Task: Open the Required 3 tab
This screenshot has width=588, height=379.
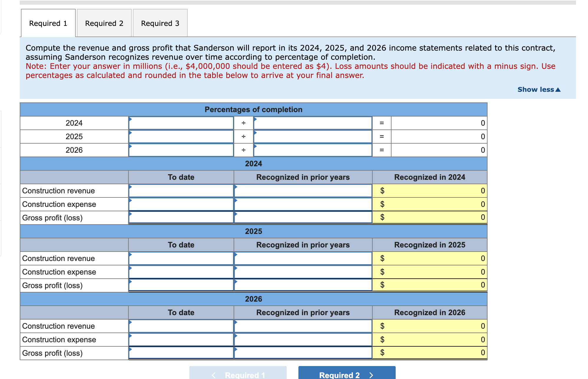Action: click(x=160, y=23)
